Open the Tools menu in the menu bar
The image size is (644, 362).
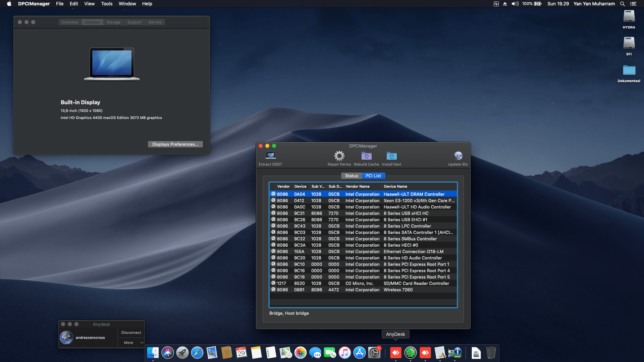point(107,4)
